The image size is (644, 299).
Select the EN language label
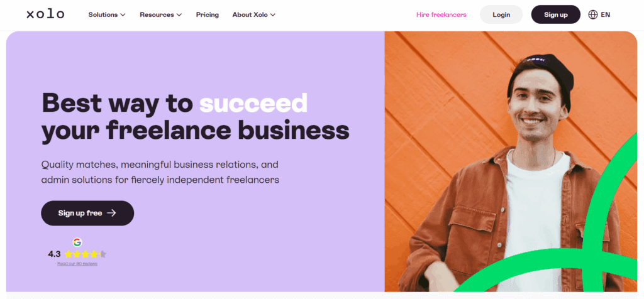pos(606,14)
